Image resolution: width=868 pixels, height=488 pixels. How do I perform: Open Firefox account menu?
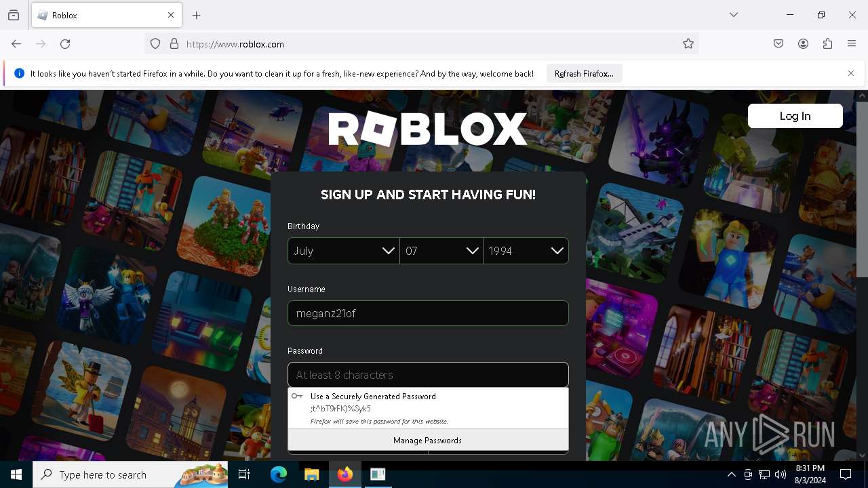(803, 44)
